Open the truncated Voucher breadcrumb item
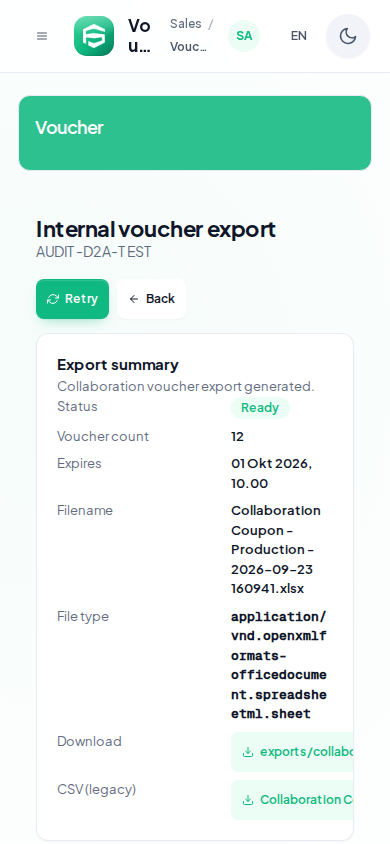 [x=189, y=47]
